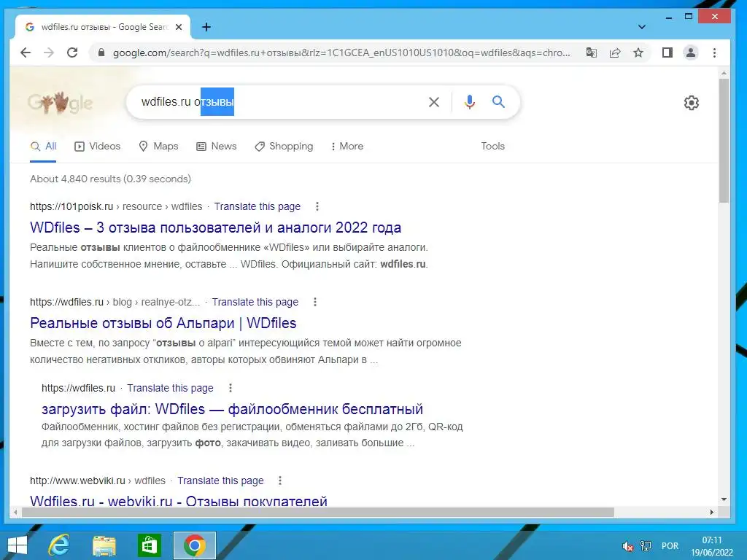747x560 pixels.
Task: Share this page via address bar icon
Action: 615,52
